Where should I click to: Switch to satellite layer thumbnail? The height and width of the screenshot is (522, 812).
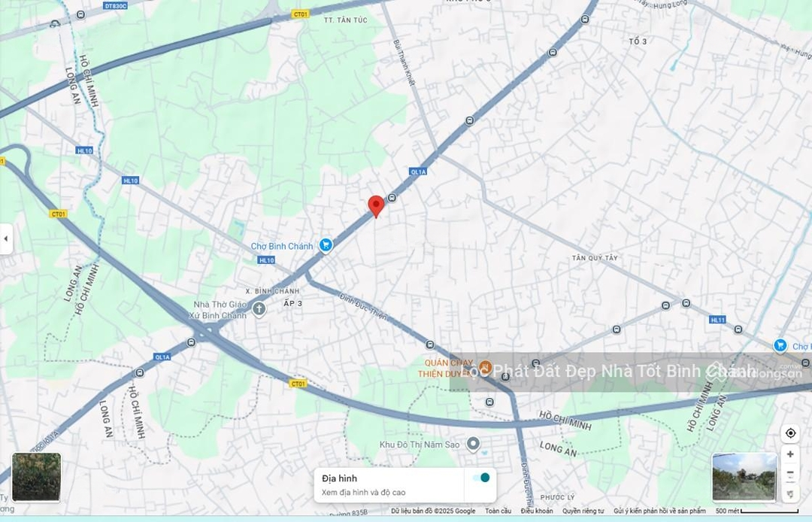(36, 477)
